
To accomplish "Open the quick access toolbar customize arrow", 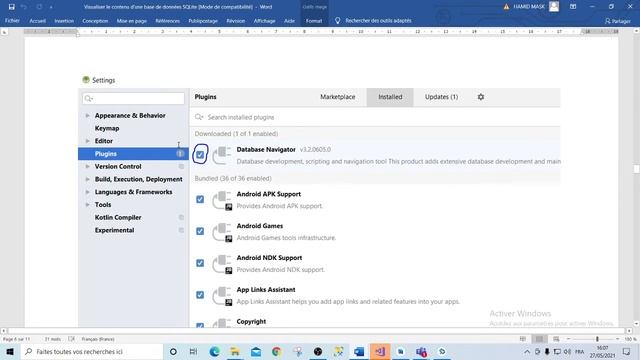I will [51, 7].
